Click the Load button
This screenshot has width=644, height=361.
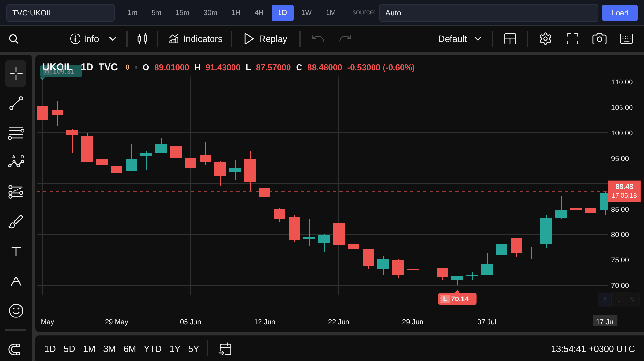[x=620, y=13]
